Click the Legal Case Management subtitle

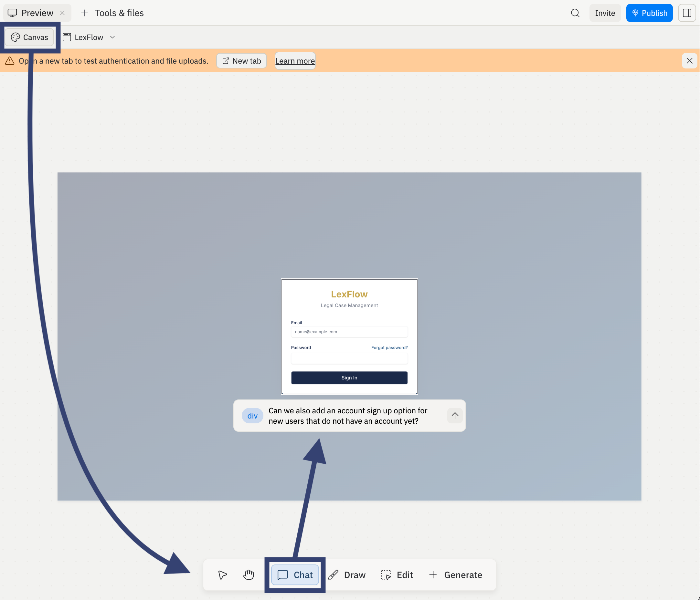349,305
